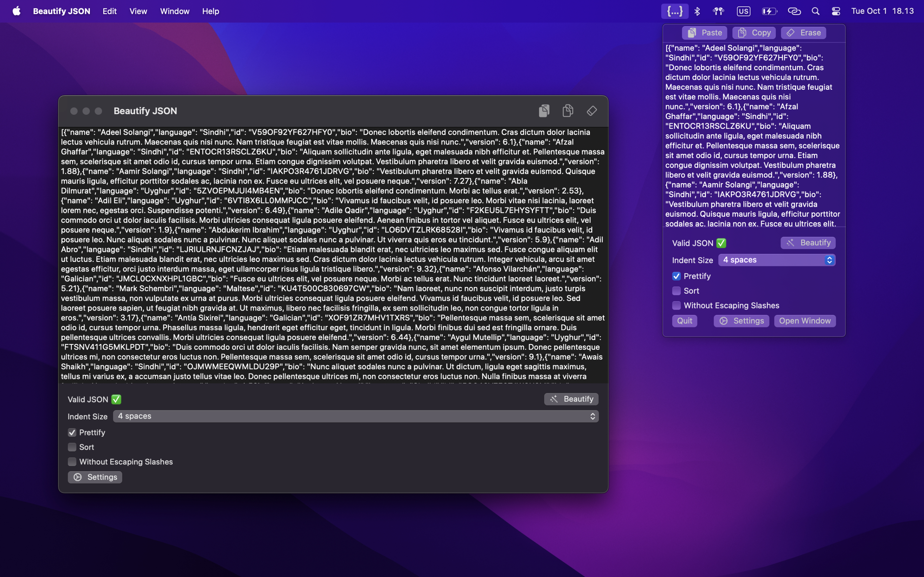Uncheck Prettify in the popover panel
This screenshot has width=924, height=577.
[676, 276]
